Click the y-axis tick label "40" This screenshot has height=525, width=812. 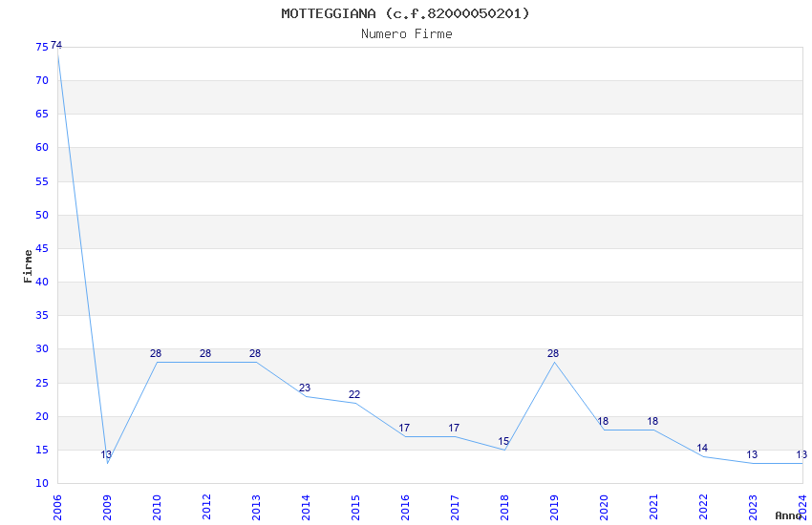point(42,283)
